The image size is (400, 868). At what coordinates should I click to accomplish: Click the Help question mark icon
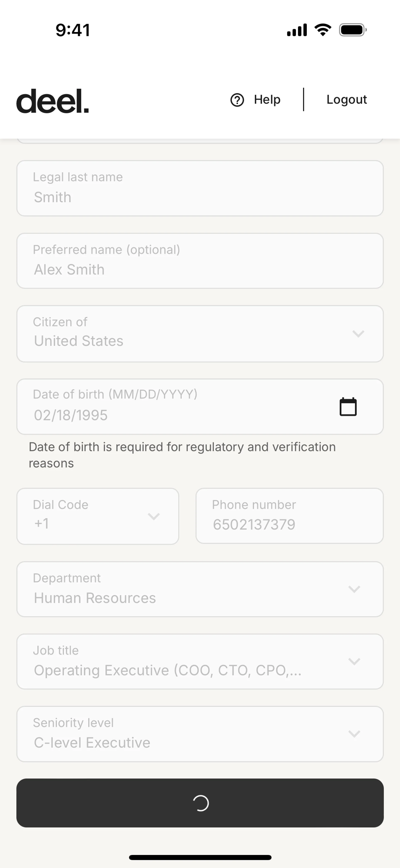pos(237,100)
